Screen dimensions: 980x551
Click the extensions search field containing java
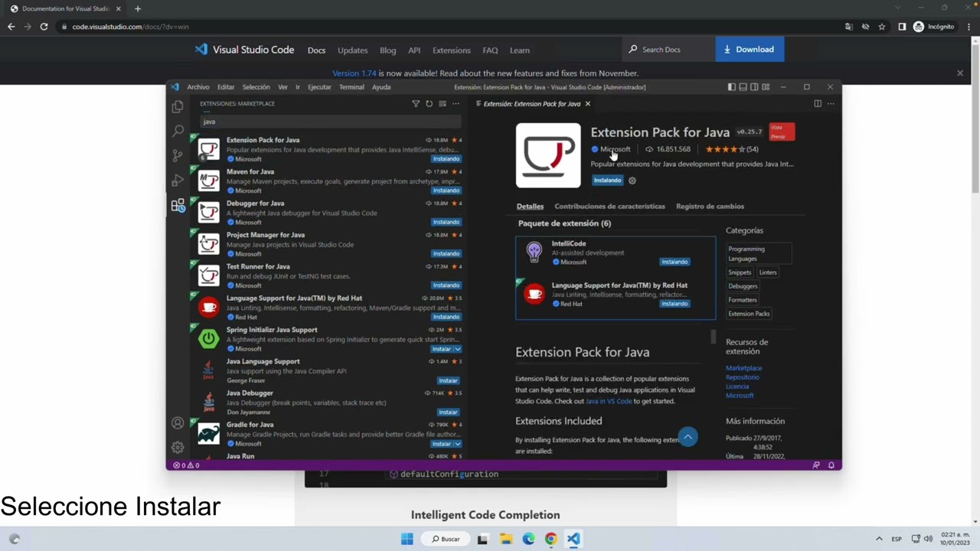[x=331, y=122]
